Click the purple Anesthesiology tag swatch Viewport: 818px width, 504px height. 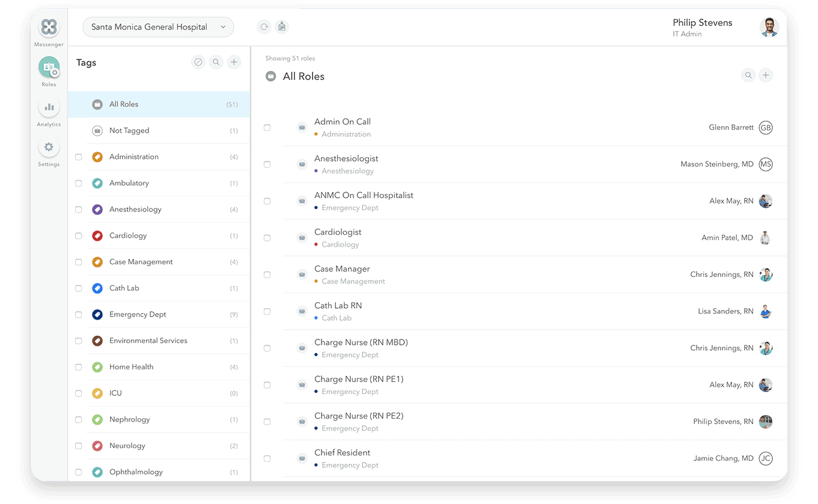(97, 210)
